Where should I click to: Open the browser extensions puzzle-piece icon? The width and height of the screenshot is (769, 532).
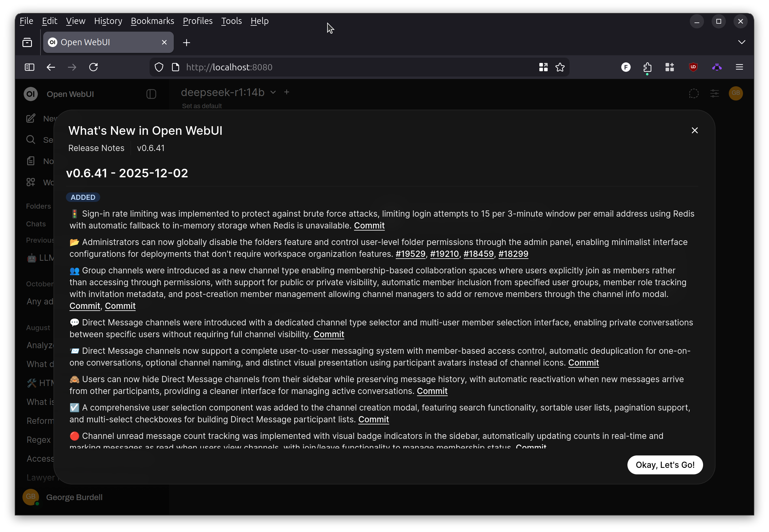(x=647, y=67)
